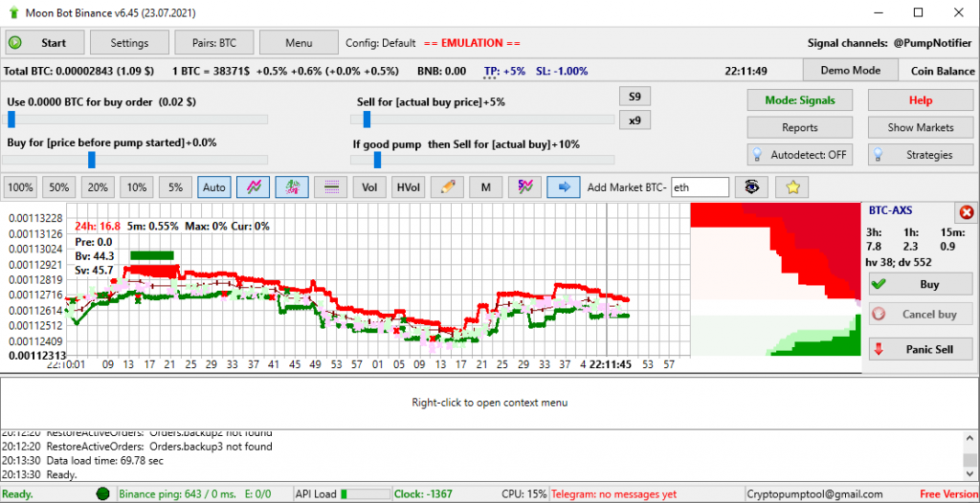Click the Add Market input field with eth
980x503 pixels.
point(700,186)
